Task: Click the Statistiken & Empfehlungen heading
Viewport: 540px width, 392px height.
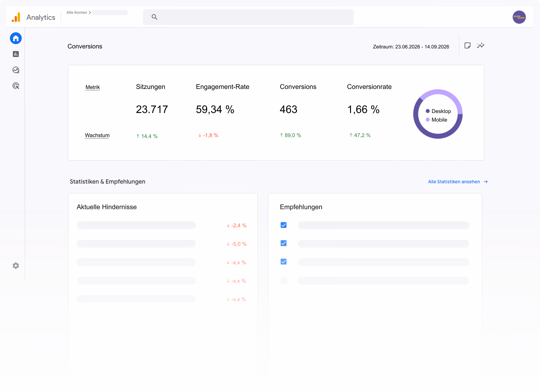Action: [x=107, y=182]
